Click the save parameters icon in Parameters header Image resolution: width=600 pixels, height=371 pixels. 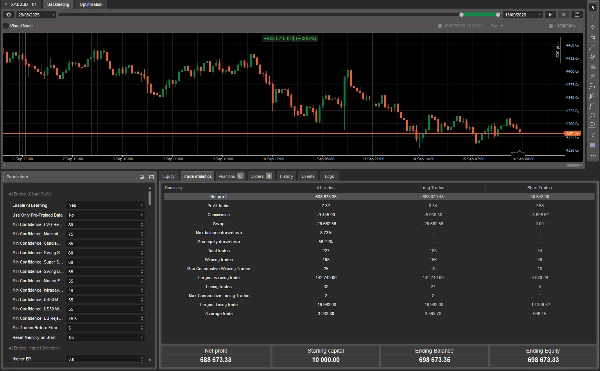pos(151,177)
